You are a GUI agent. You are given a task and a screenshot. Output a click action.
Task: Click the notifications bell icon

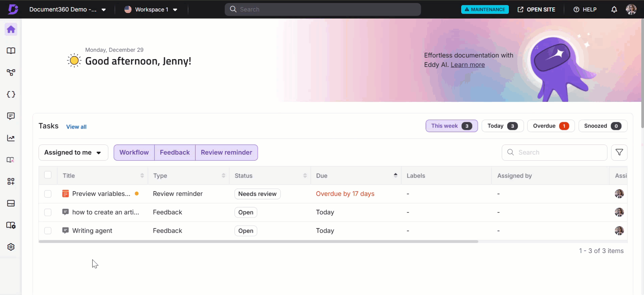coord(614,9)
